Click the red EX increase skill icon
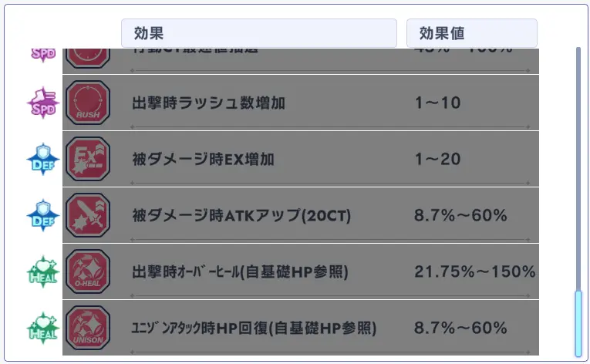 click(x=88, y=159)
